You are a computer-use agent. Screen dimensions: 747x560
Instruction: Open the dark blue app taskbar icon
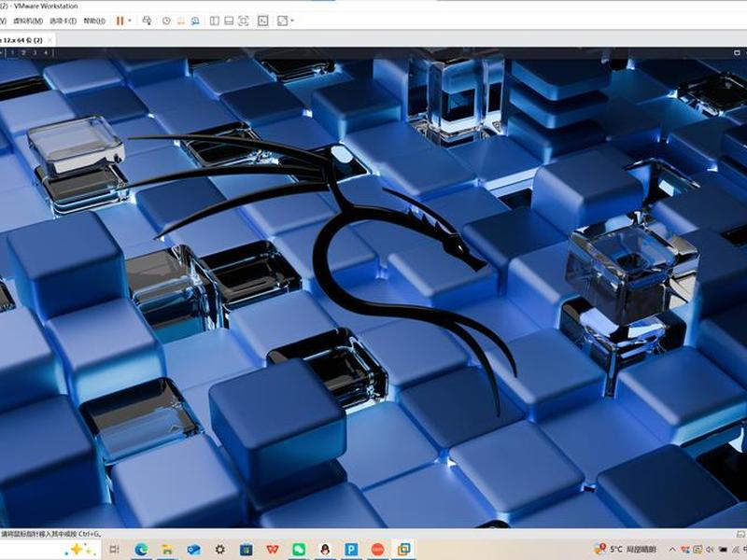[246, 550]
